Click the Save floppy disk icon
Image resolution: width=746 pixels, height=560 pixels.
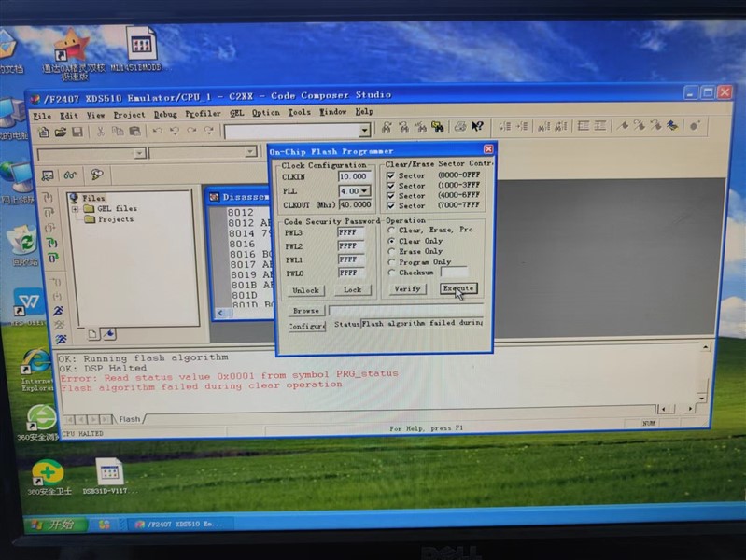[x=77, y=132]
